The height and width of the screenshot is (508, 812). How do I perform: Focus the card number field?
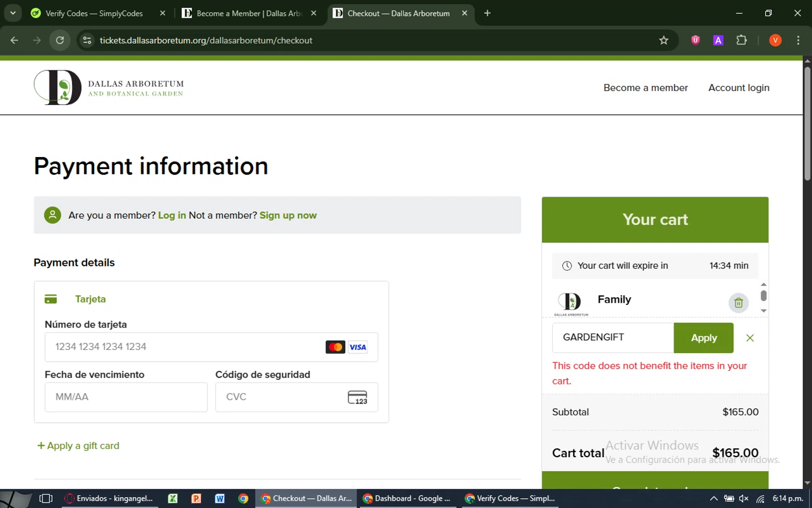[211, 347]
